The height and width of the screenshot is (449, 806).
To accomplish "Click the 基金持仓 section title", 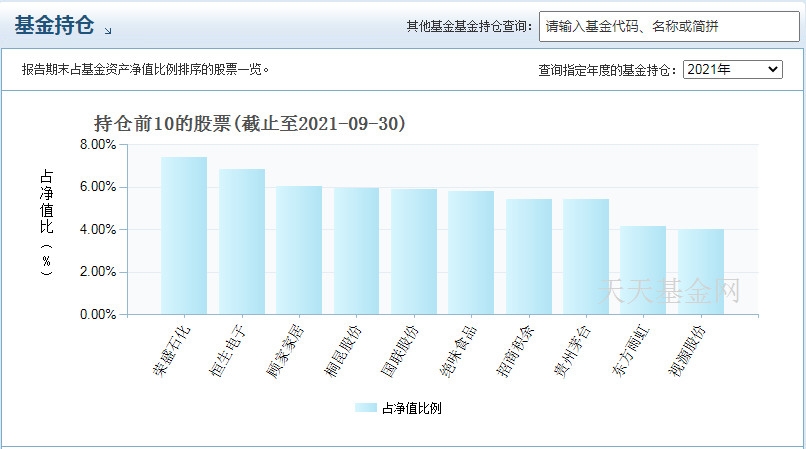I will coord(54,26).
